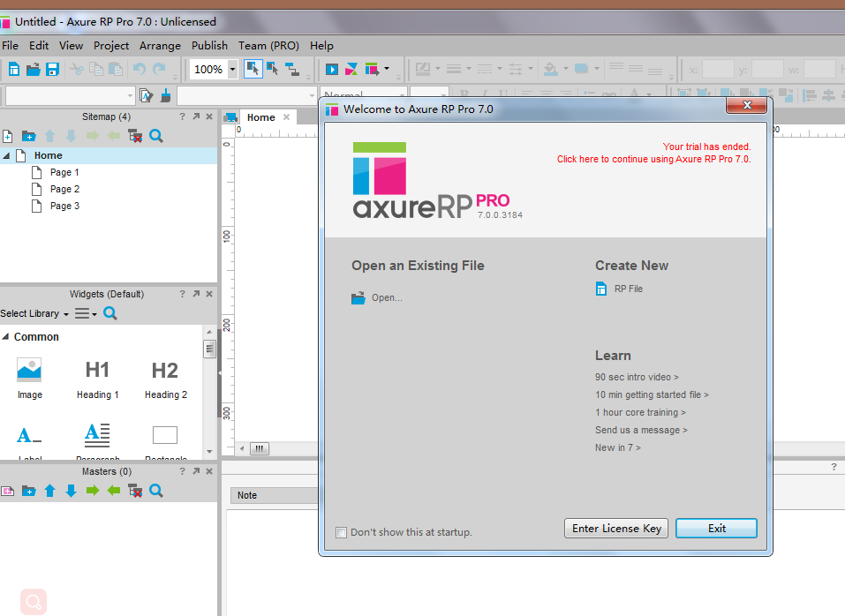Uncheck Don't show this at startup
The width and height of the screenshot is (845, 616).
tap(341, 532)
